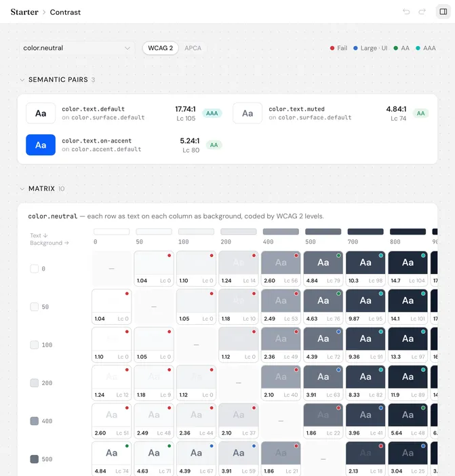Open the matrix cell with ratio 3.04

408,458
